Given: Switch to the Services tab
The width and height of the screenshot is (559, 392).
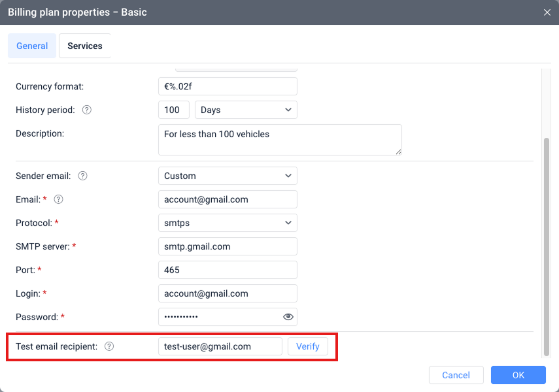Looking at the screenshot, I should [x=85, y=46].
